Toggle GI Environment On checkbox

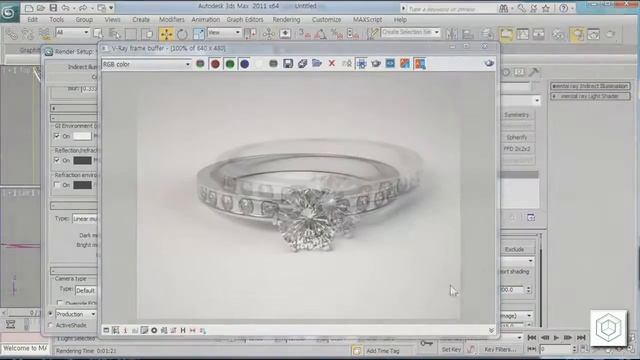[57, 136]
